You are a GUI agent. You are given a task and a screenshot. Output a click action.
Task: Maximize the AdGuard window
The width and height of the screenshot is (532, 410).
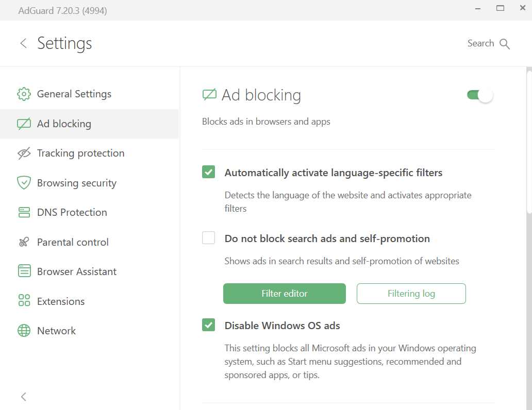click(x=500, y=8)
